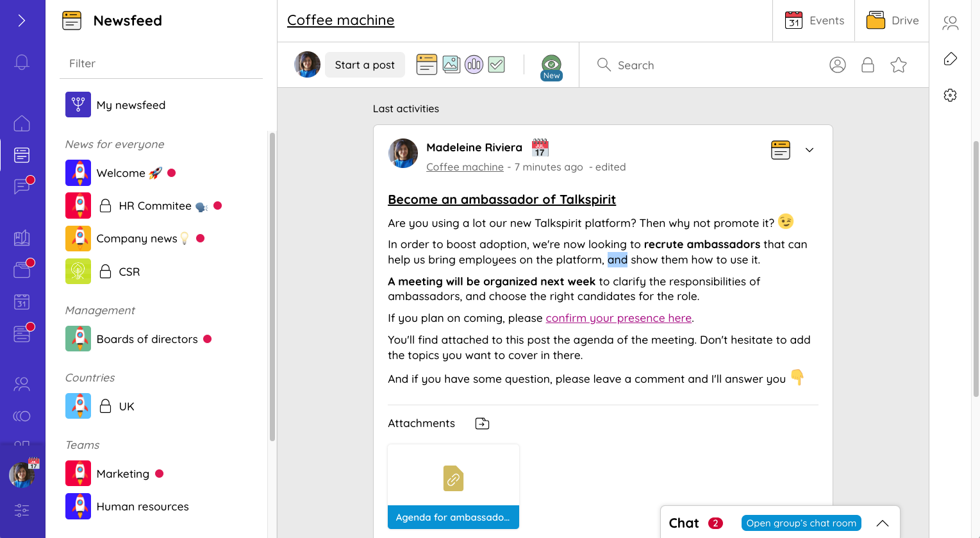Open user profile avatar in sidebar
This screenshot has width=980, height=538.
pos(22,475)
